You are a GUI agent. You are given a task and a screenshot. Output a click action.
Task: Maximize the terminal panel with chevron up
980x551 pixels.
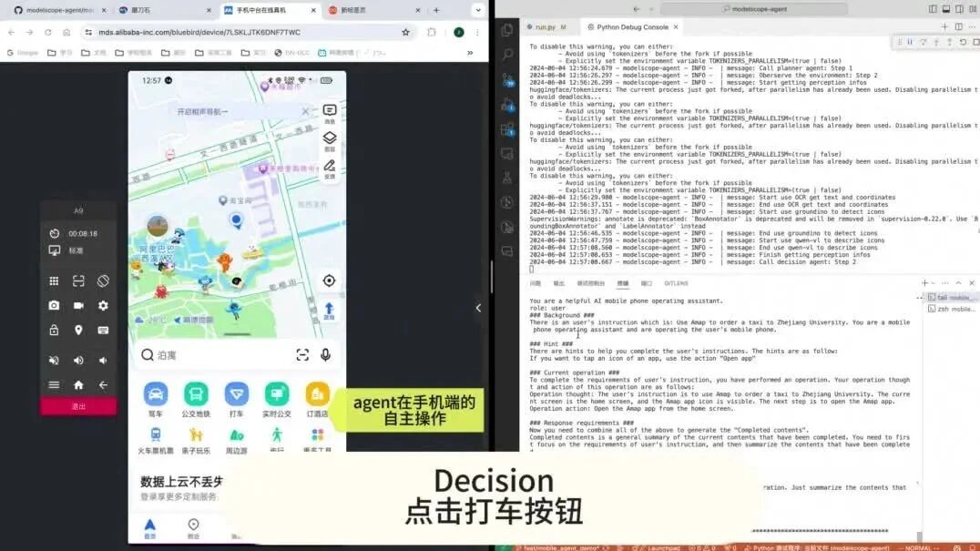click(x=958, y=283)
